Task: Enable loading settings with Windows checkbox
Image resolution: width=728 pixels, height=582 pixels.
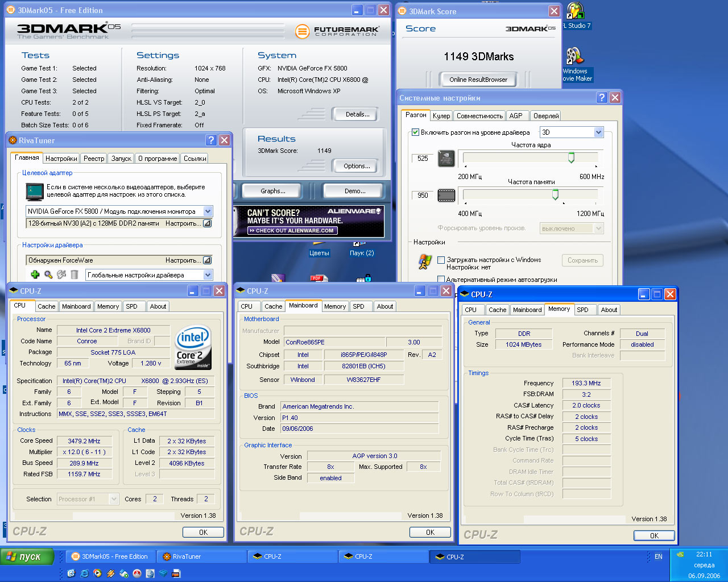Action: [441, 260]
